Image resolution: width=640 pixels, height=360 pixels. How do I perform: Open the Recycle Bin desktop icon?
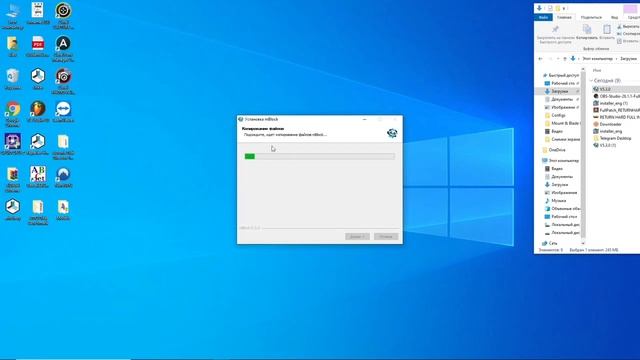tap(13, 76)
